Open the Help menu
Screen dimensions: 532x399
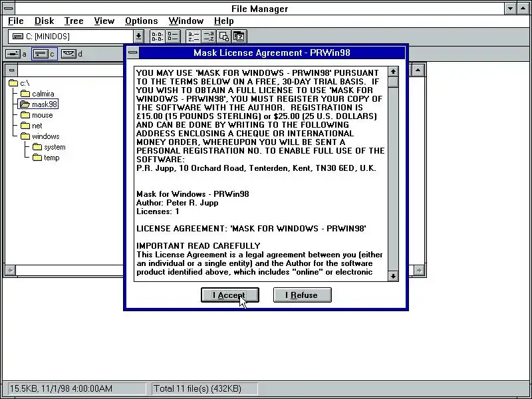224,21
